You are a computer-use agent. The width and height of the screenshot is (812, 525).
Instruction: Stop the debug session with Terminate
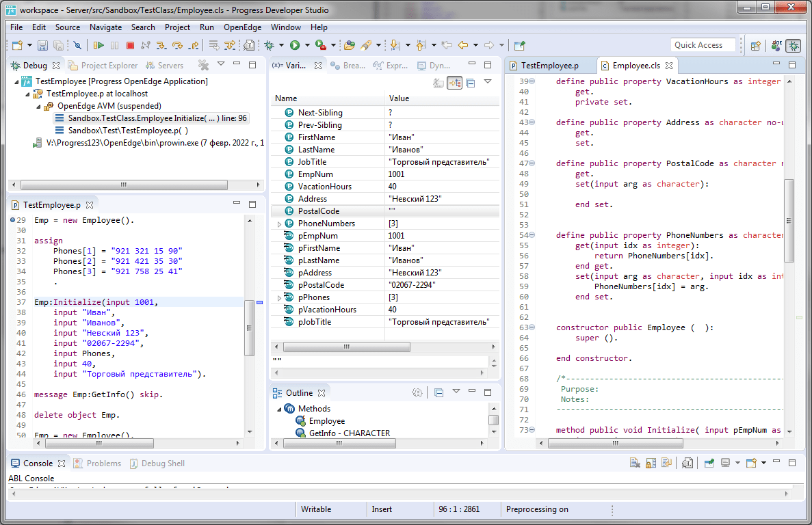[130, 46]
